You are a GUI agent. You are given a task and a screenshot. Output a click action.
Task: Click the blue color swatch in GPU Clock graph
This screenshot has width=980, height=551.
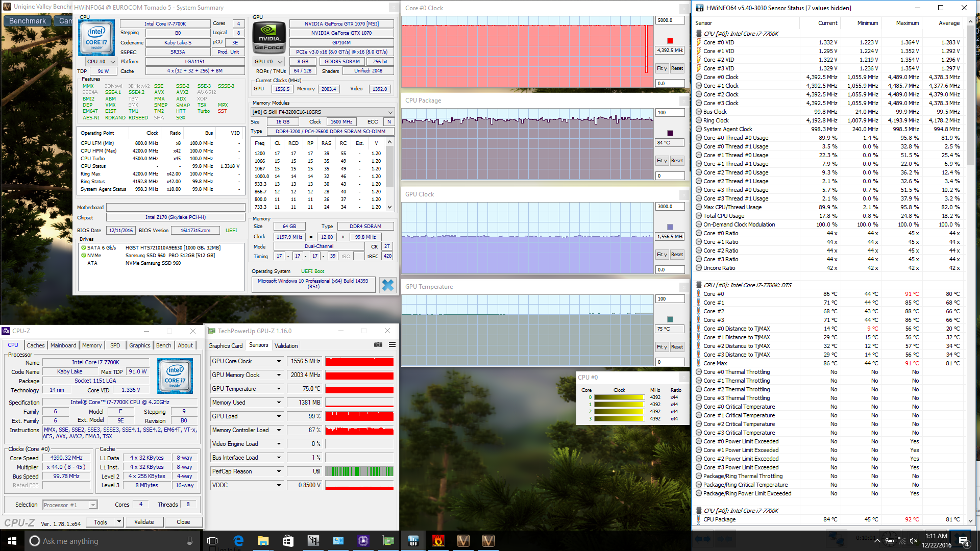[x=670, y=227]
